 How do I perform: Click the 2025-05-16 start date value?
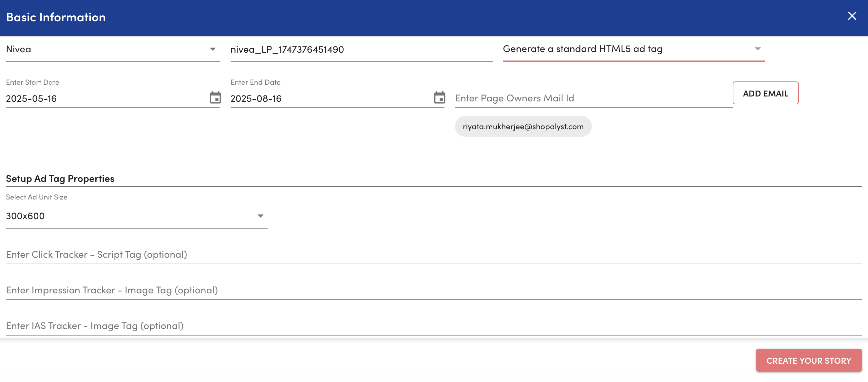click(x=31, y=99)
